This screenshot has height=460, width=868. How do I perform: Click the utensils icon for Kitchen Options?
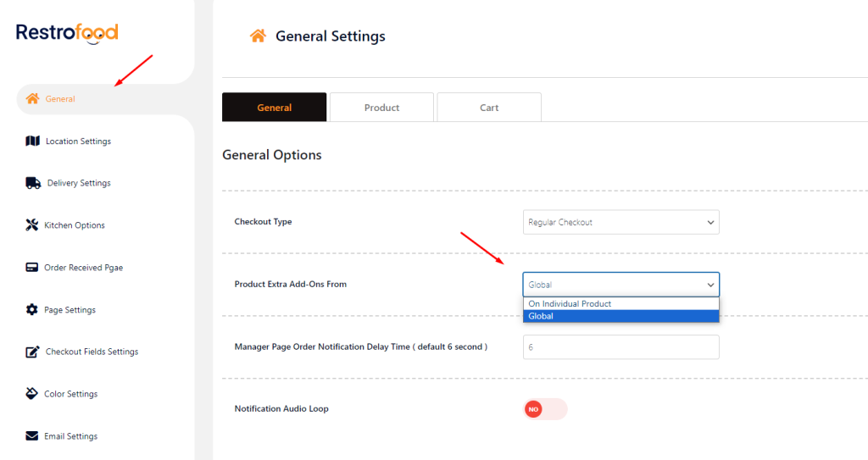32,224
